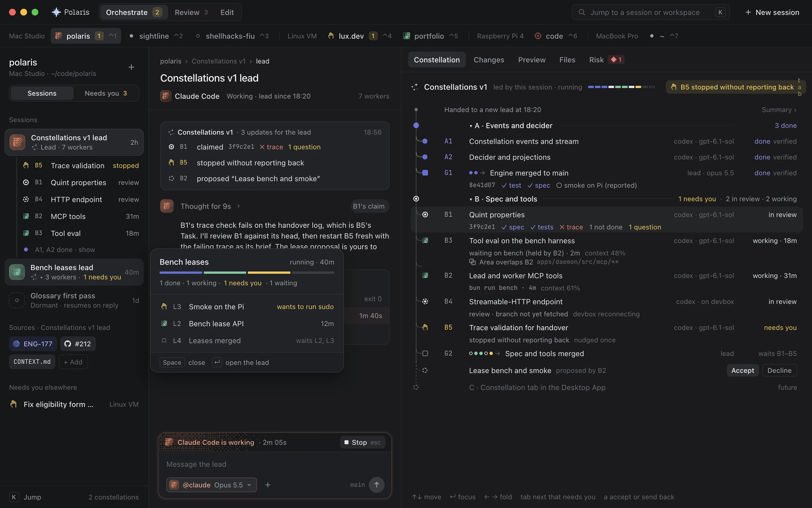Switch to the Needs you 3 segment
812x508 pixels.
[106, 93]
